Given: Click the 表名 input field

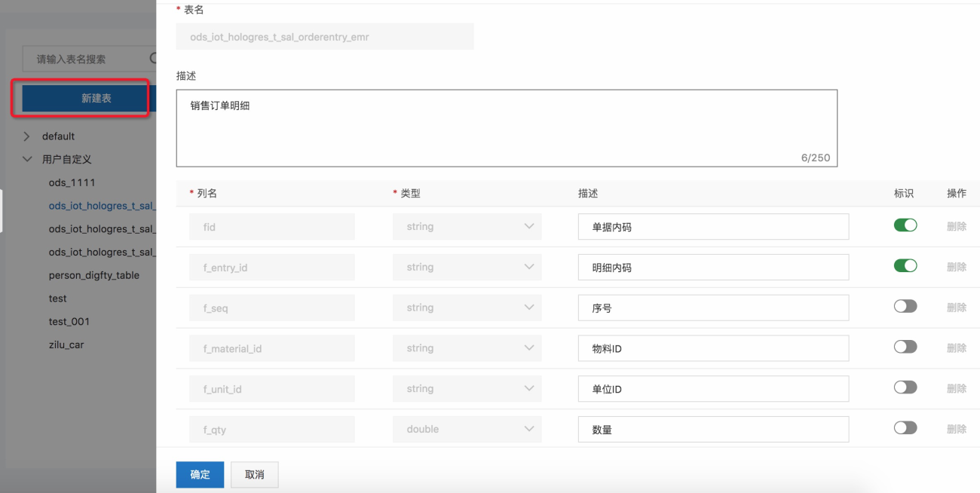Looking at the screenshot, I should pyautogui.click(x=325, y=36).
